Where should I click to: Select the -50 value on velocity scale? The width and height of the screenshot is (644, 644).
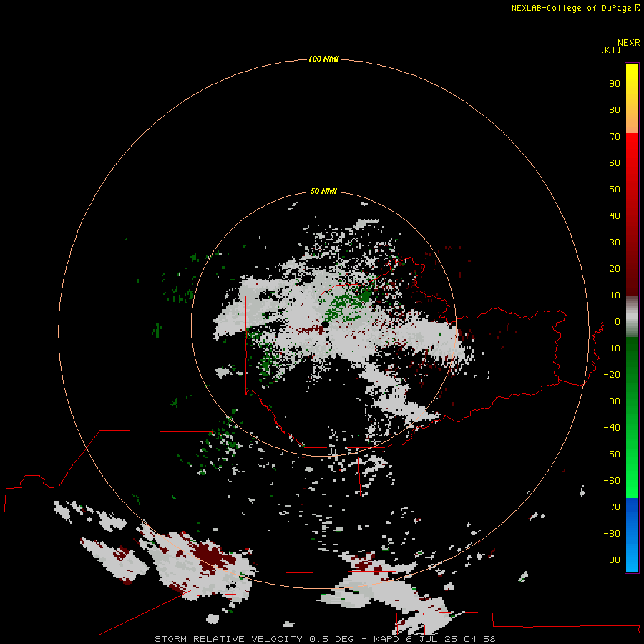612,454
